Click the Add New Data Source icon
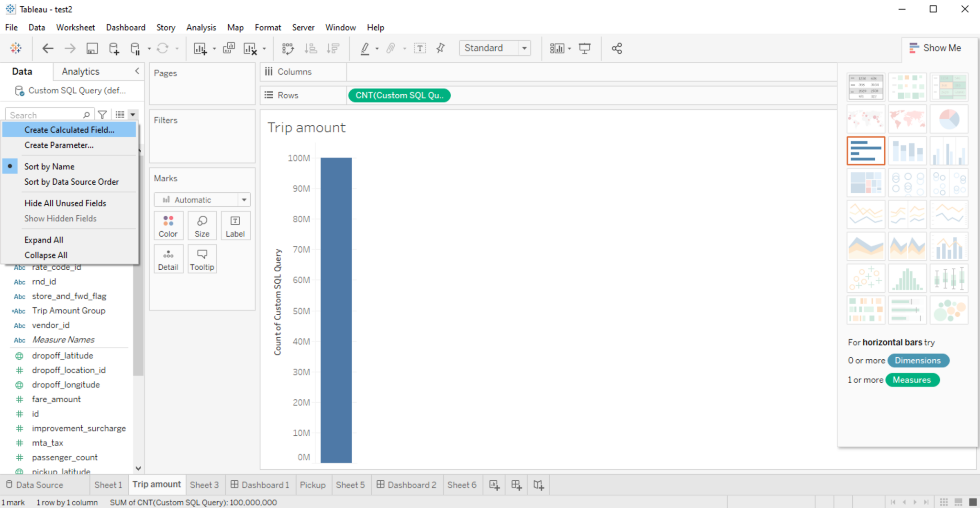This screenshot has width=980, height=508. click(114, 48)
